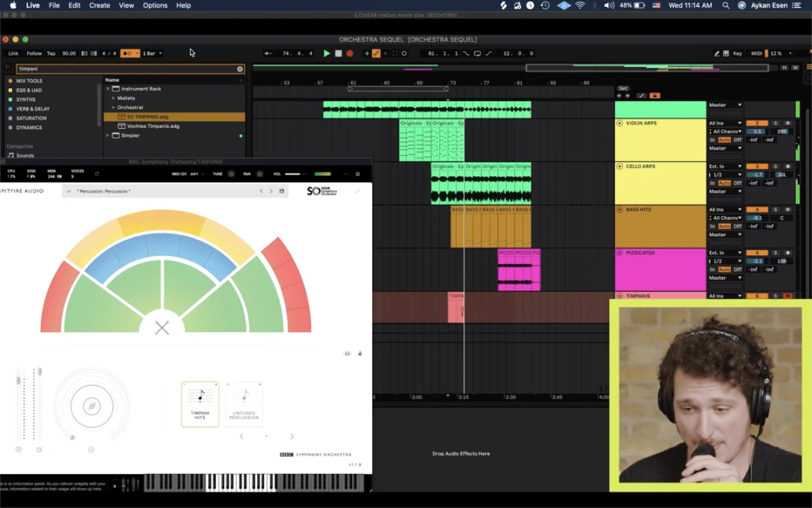Click the Tap tempo button
The image size is (812, 508).
pos(51,53)
